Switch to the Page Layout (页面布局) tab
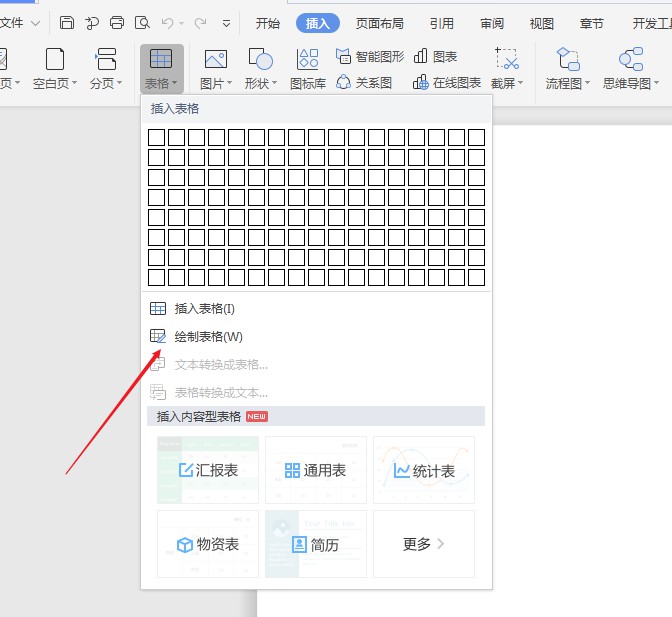This screenshot has width=672, height=617. 380,23
